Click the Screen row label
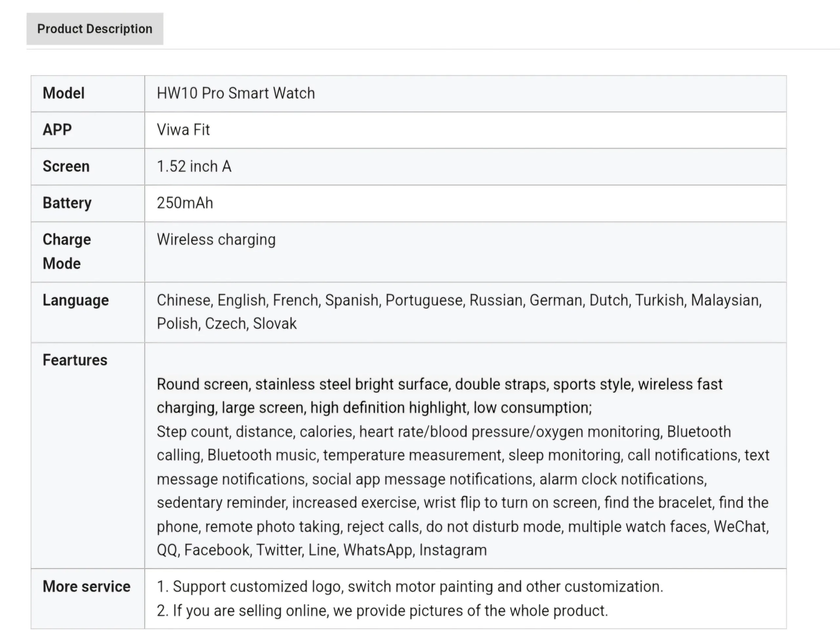 (66, 166)
